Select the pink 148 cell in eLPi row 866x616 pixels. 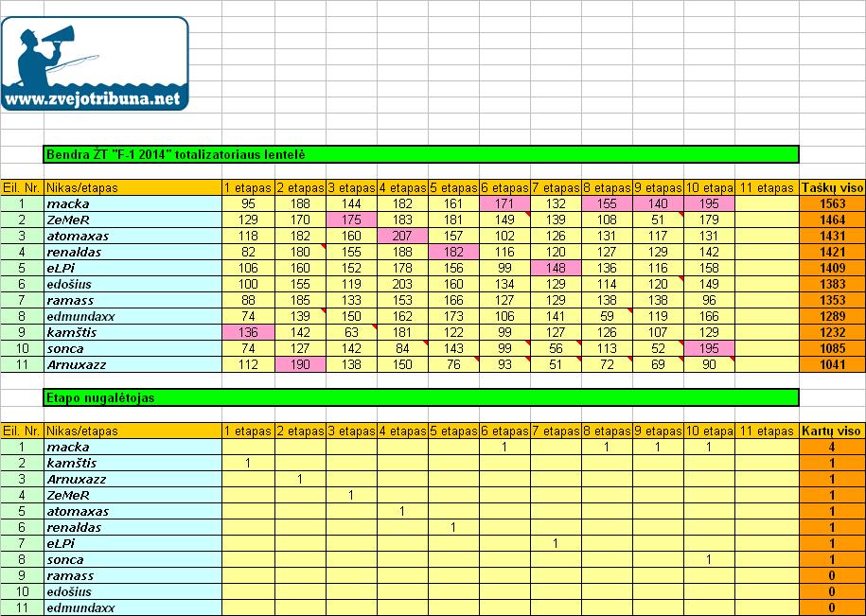(x=556, y=269)
